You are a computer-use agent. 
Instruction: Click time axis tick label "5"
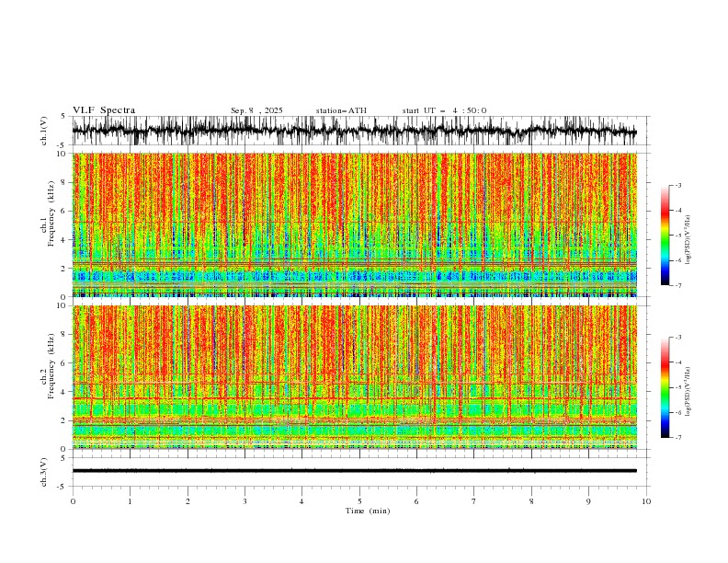coord(359,501)
